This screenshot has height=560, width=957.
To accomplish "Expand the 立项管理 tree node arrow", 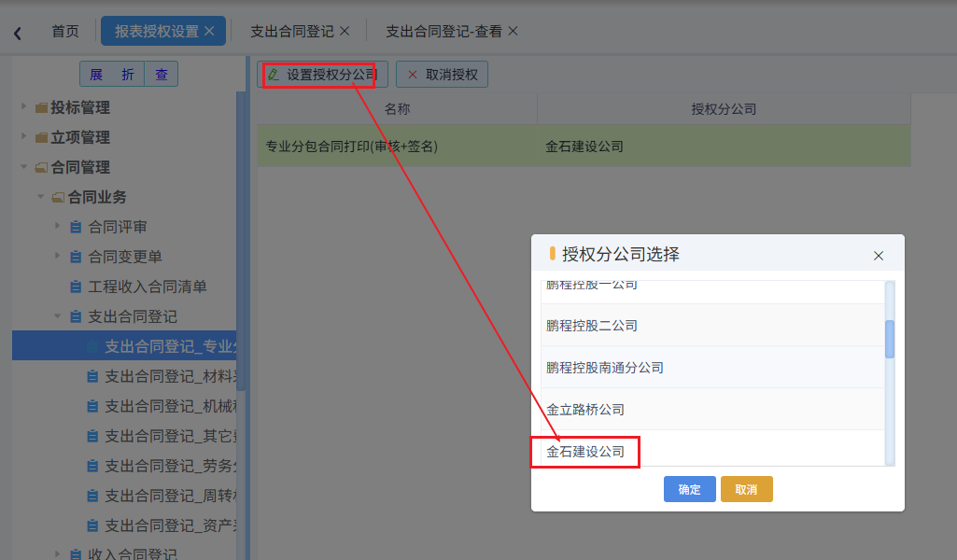I will [23, 136].
